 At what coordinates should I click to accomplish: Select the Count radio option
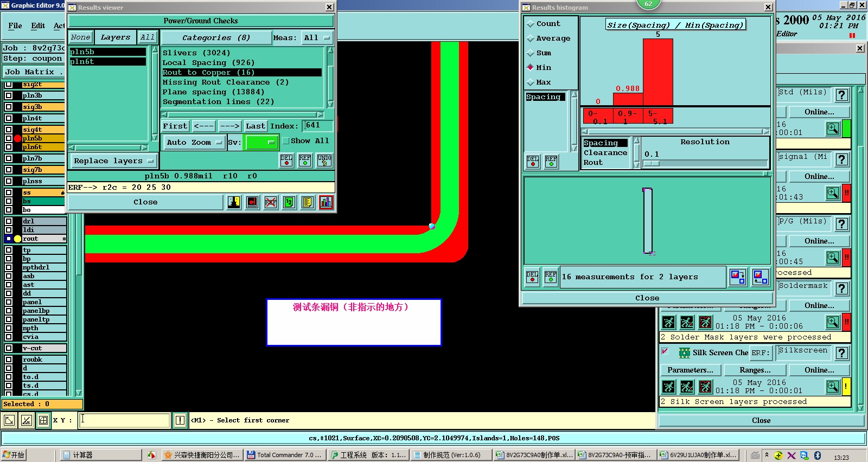[531, 24]
